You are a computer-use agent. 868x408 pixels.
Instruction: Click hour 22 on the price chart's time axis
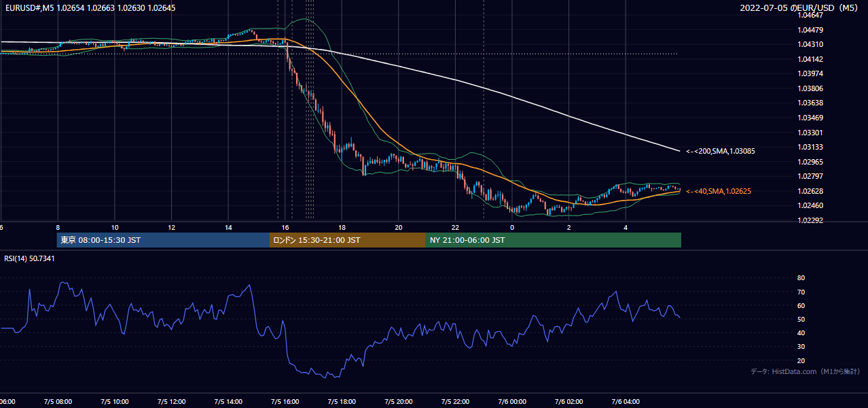[455, 227]
